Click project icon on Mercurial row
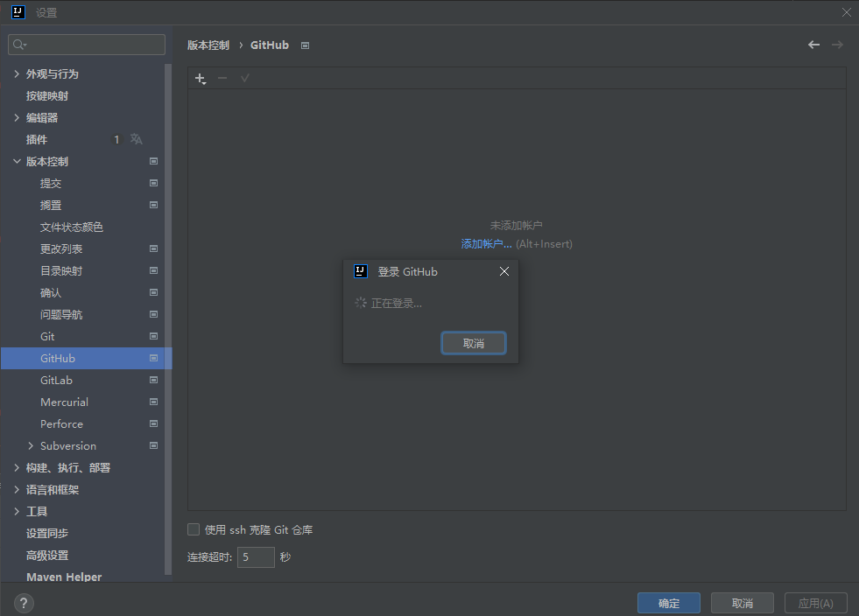 [154, 402]
